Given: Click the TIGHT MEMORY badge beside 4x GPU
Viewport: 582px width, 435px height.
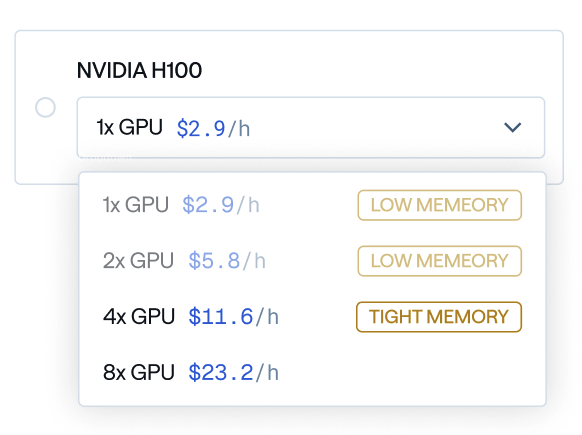Looking at the screenshot, I should coord(439,317).
